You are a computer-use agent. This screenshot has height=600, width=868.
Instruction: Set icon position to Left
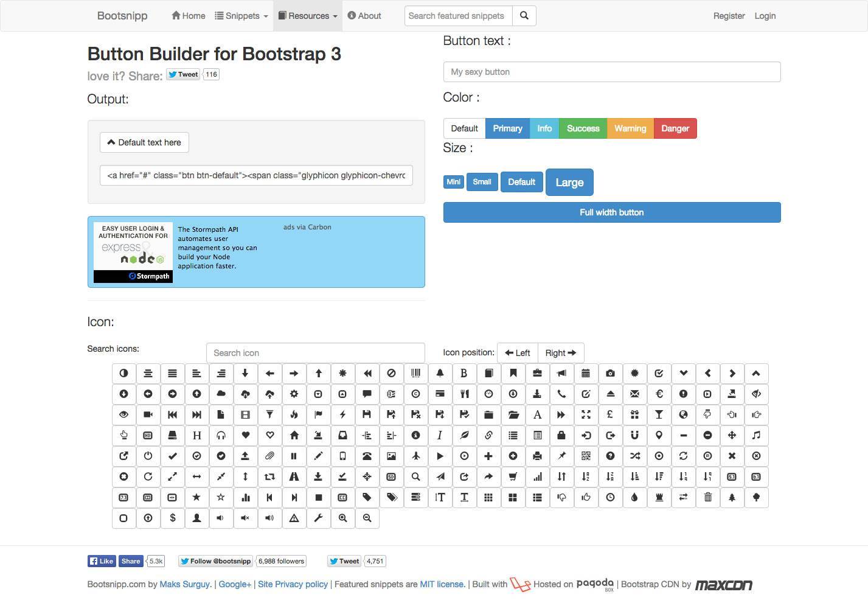tap(518, 353)
